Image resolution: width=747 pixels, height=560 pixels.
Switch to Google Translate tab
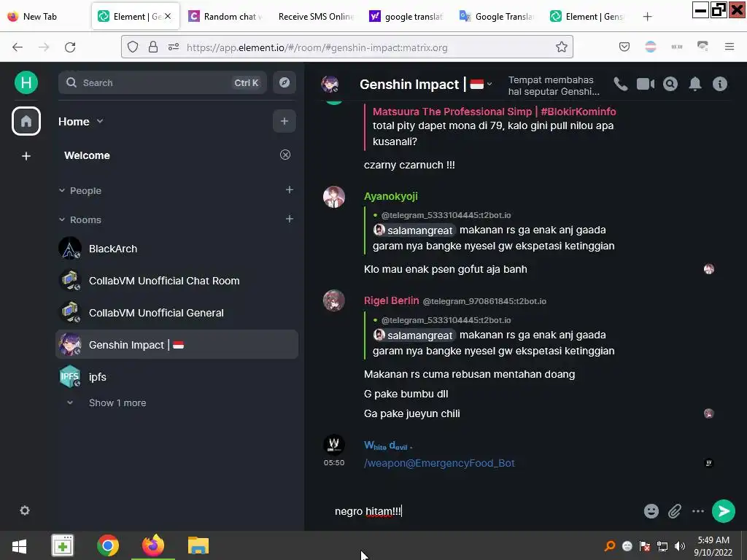497,16
